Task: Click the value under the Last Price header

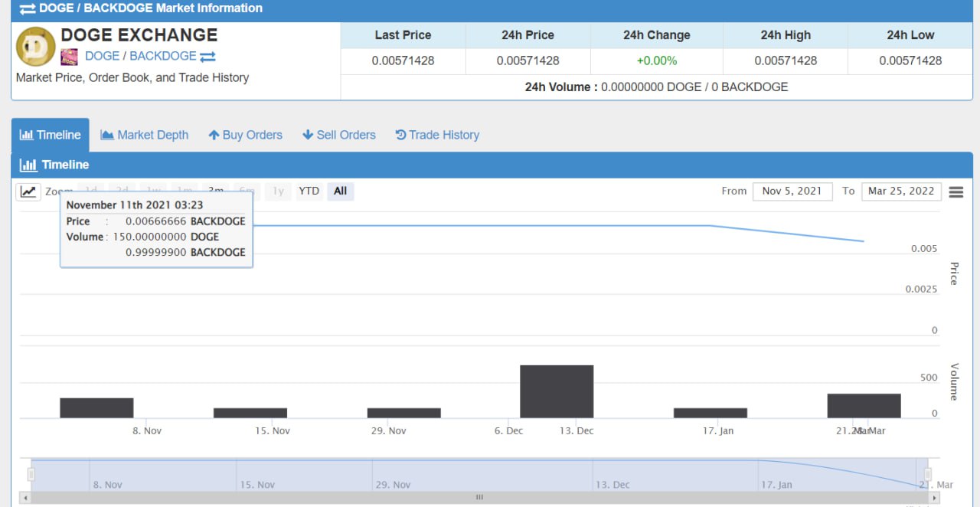Action: [x=403, y=61]
